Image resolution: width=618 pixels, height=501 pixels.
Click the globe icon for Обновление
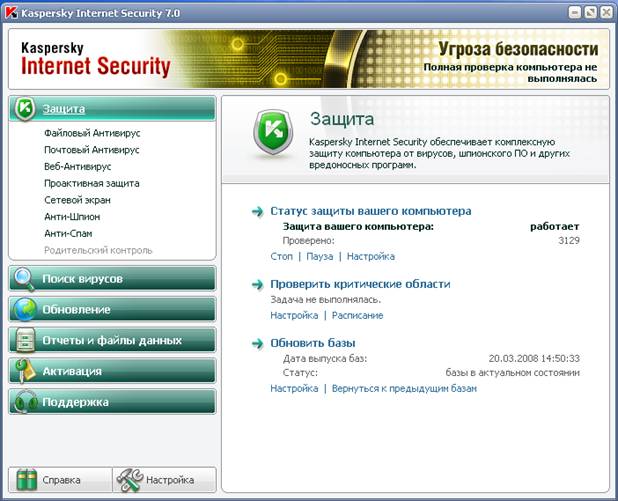(25, 309)
